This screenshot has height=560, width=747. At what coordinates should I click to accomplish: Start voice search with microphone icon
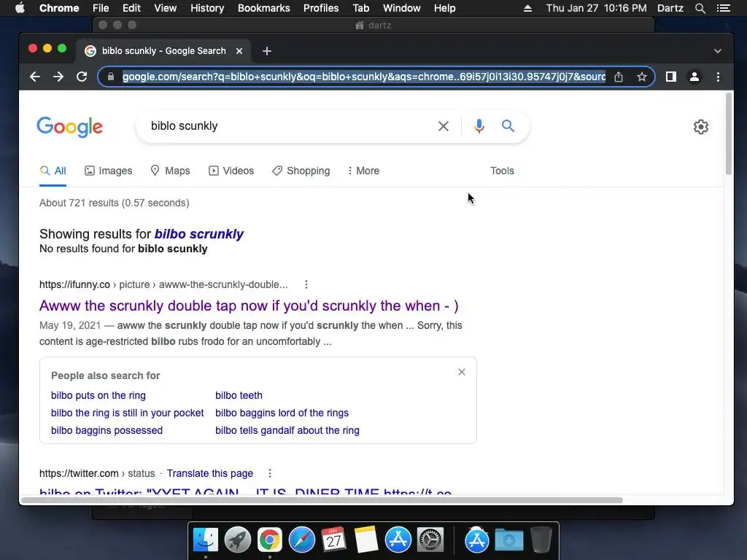tap(479, 126)
